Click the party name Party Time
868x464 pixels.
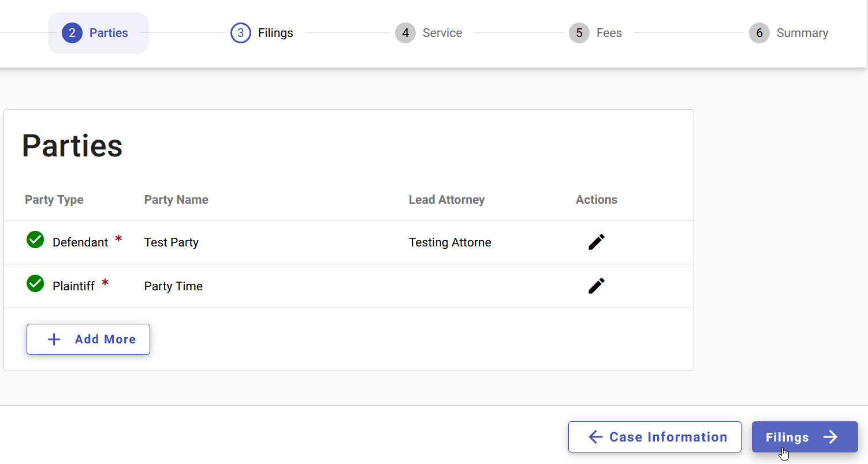[173, 286]
